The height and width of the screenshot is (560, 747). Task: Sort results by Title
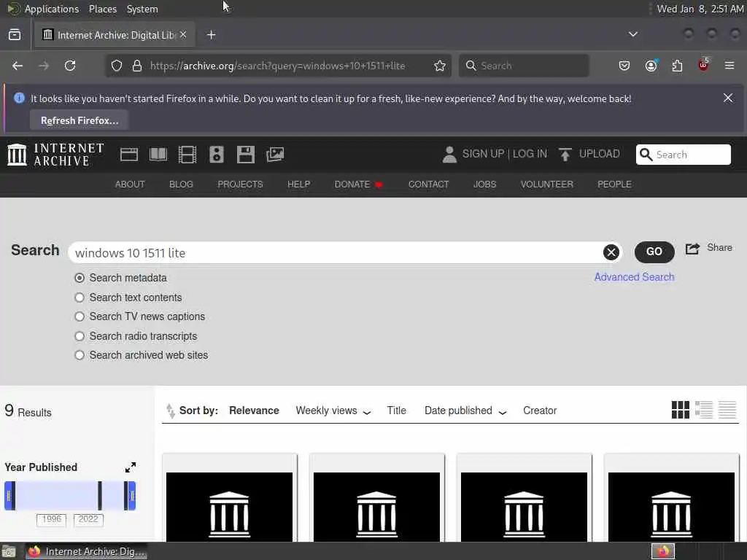click(x=396, y=411)
